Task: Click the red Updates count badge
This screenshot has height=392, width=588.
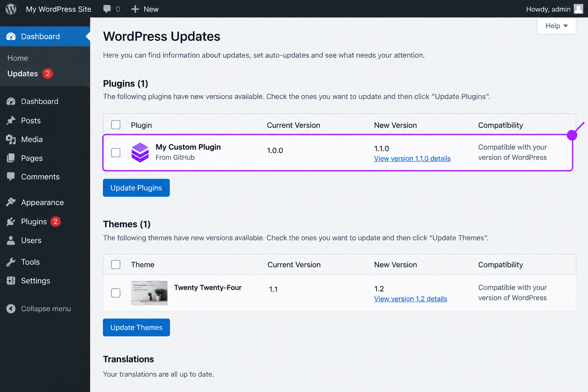Action: 47,73
